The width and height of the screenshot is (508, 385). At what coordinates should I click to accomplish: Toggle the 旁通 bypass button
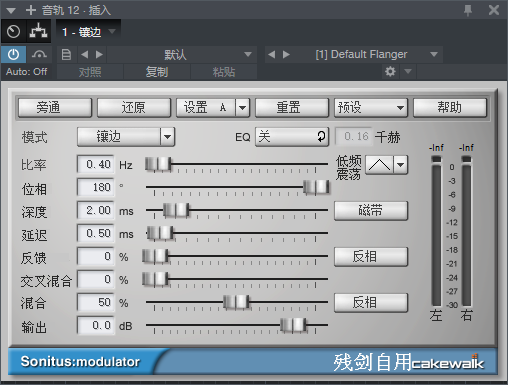[55, 108]
